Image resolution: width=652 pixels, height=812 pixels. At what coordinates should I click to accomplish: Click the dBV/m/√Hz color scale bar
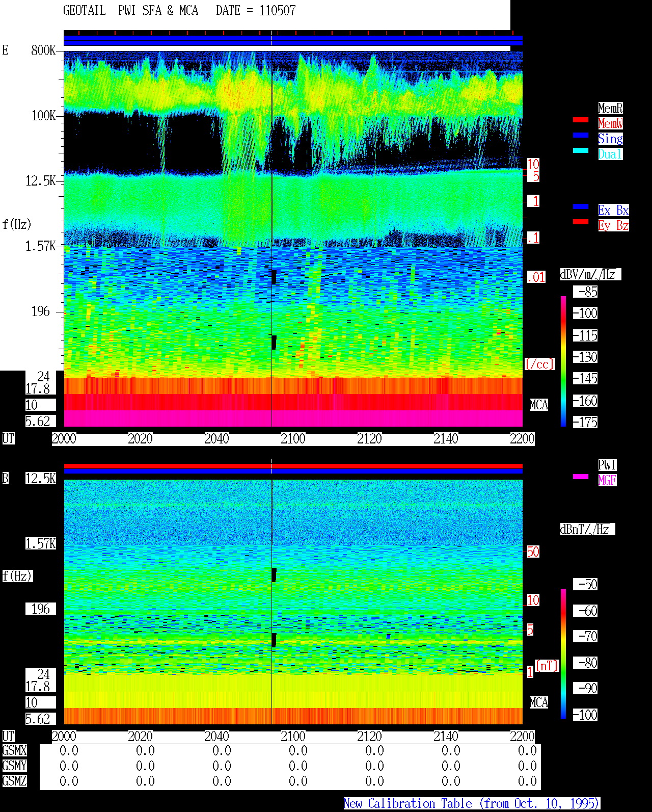563,361
